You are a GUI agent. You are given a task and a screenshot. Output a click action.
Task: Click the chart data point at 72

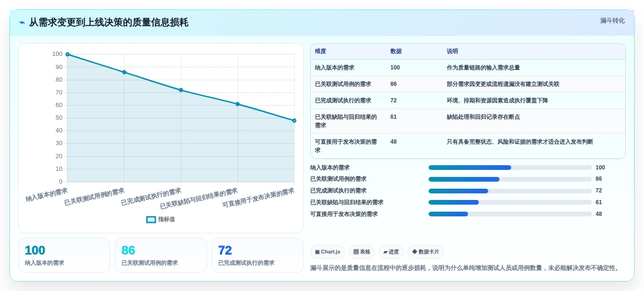pyautogui.click(x=181, y=90)
